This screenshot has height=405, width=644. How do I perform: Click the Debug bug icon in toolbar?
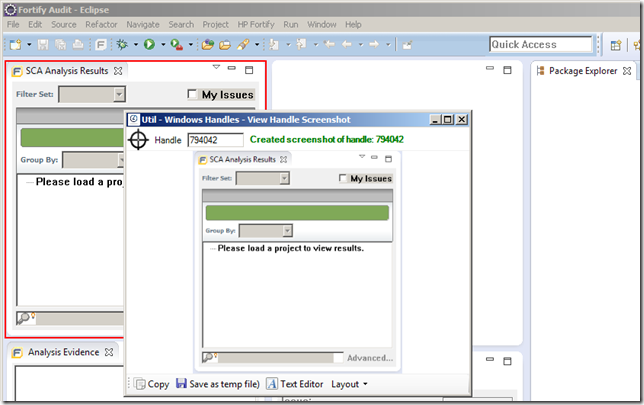pyautogui.click(x=122, y=44)
